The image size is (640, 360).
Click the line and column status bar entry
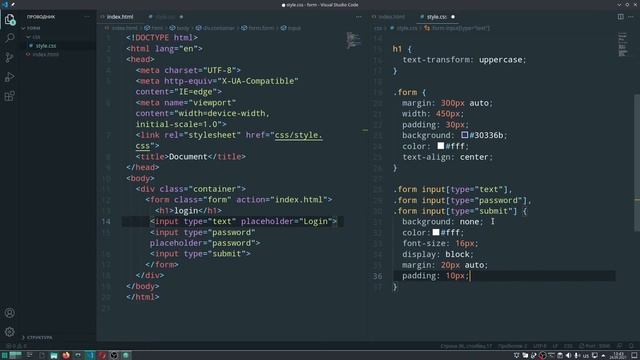[466, 346]
